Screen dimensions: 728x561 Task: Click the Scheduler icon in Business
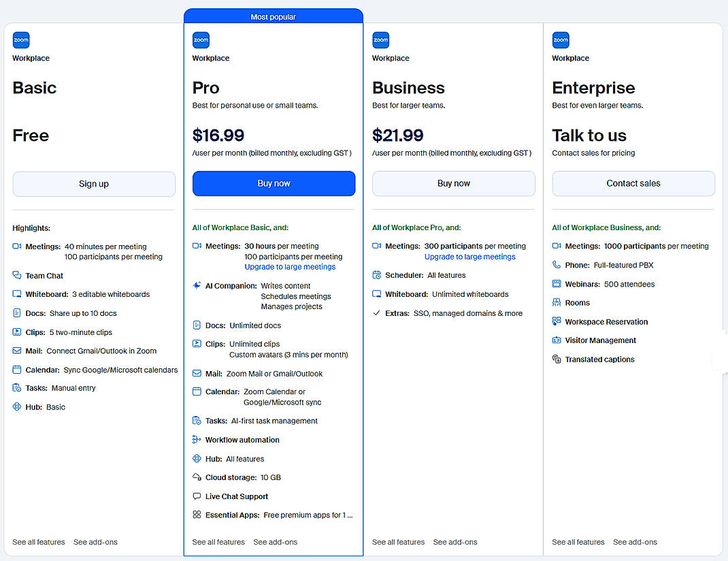376,275
